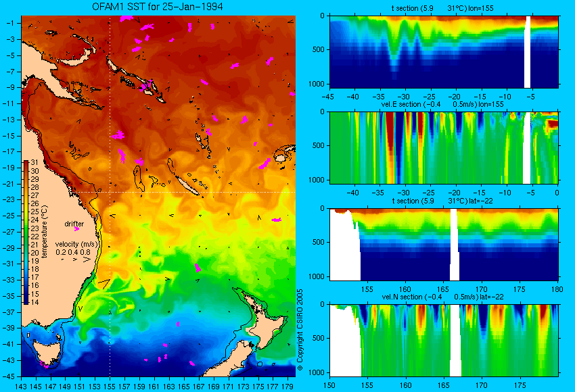
Task: Click the -45 tick on the top temperature section axis
Action: coord(328,97)
